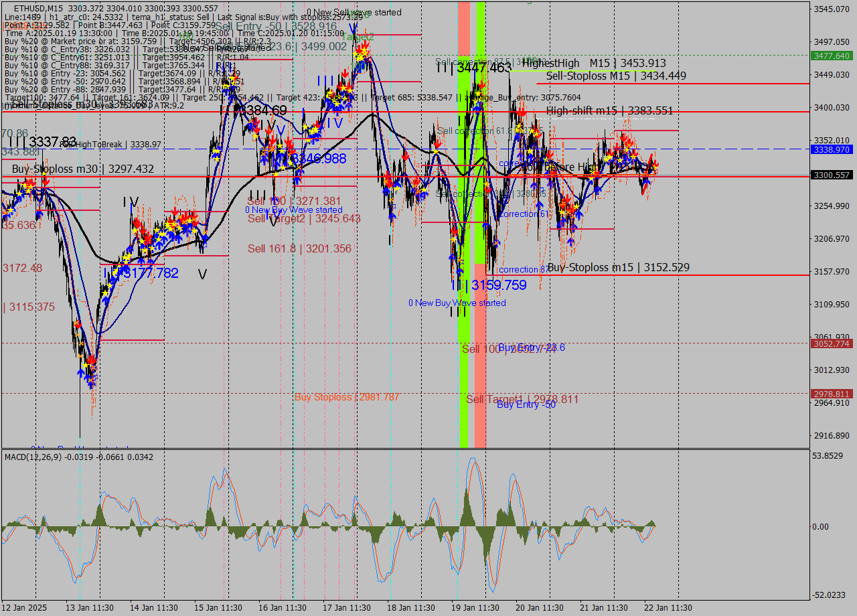Screen dimensions: 857x616
Task: Click the 3172.48 label at left edge
Action: tap(22, 268)
